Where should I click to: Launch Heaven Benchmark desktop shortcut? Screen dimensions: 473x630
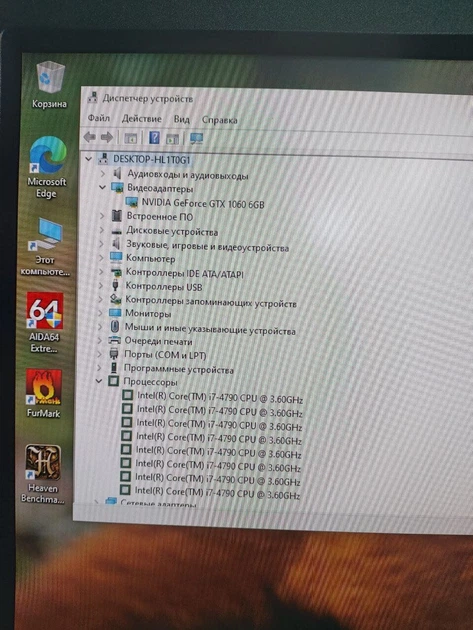[x=43, y=474]
